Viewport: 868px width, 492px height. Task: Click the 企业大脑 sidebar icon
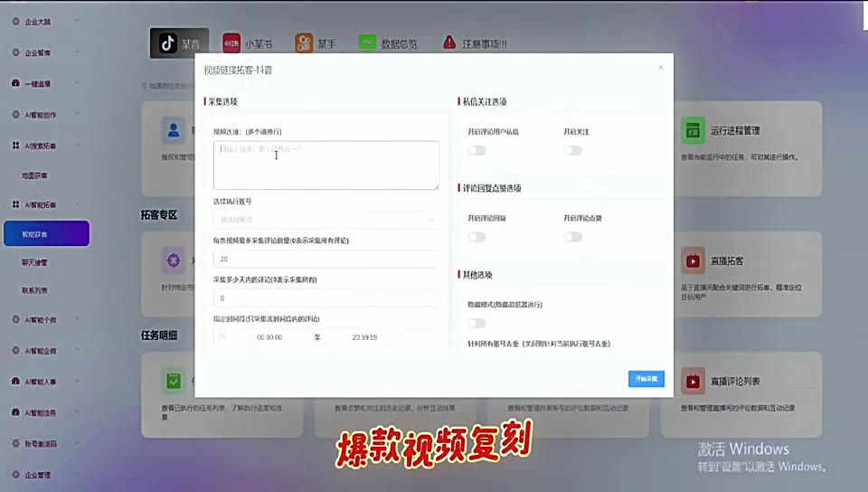tap(15, 22)
